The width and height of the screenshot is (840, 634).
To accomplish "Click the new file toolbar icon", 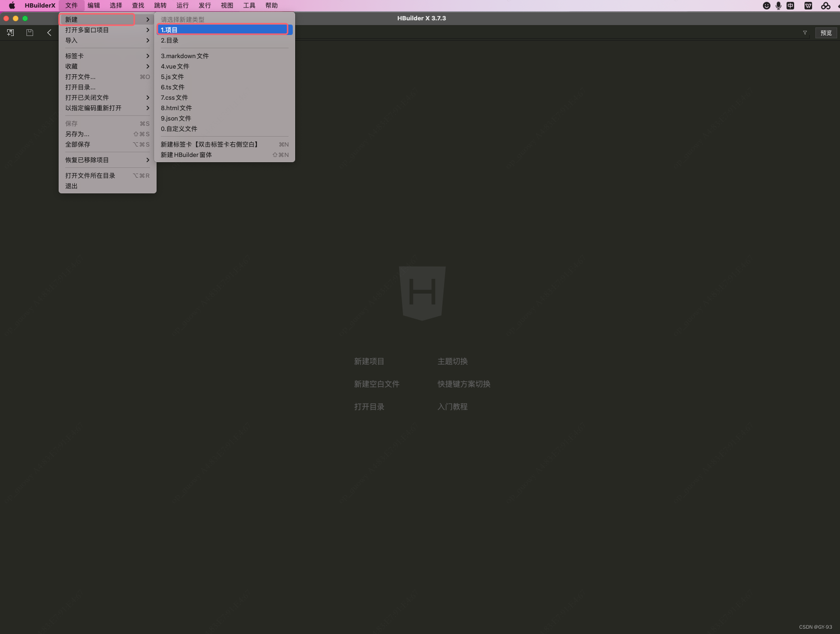I will 10,33.
